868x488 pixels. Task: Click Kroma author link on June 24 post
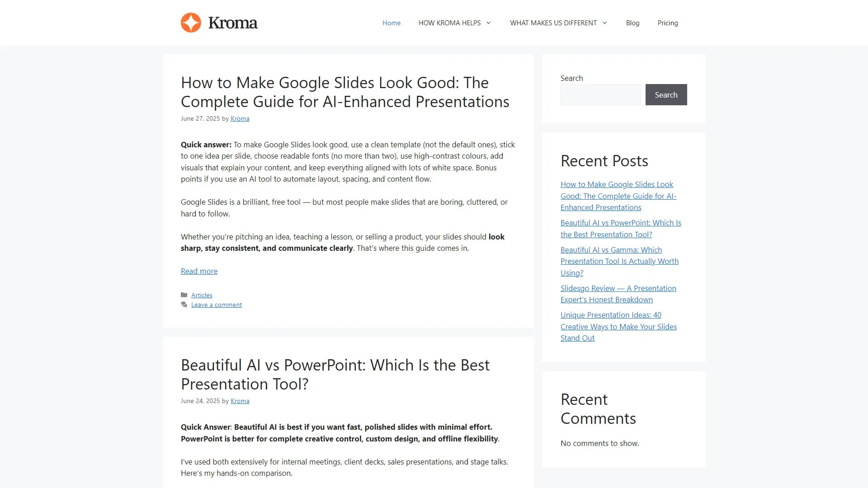pyautogui.click(x=240, y=401)
